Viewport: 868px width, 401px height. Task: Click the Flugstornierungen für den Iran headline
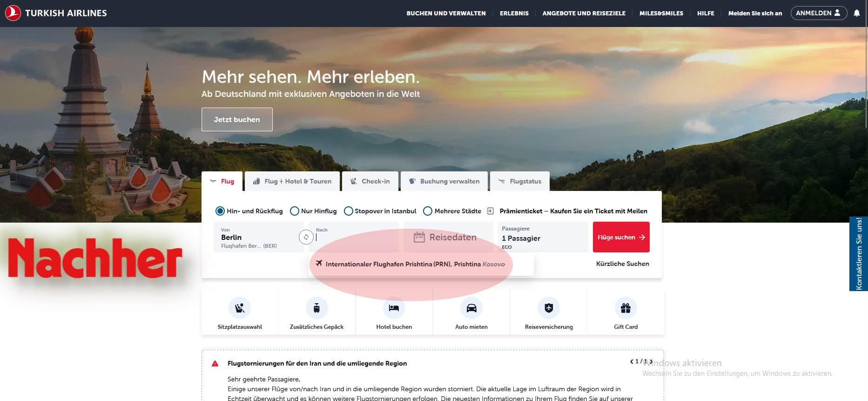pos(317,363)
